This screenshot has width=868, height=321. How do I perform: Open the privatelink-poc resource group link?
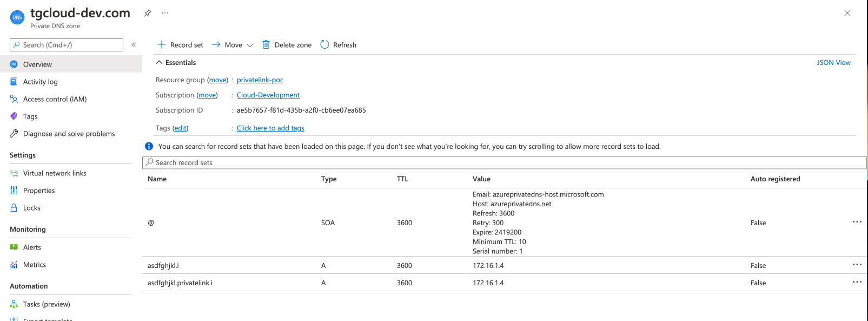click(260, 80)
